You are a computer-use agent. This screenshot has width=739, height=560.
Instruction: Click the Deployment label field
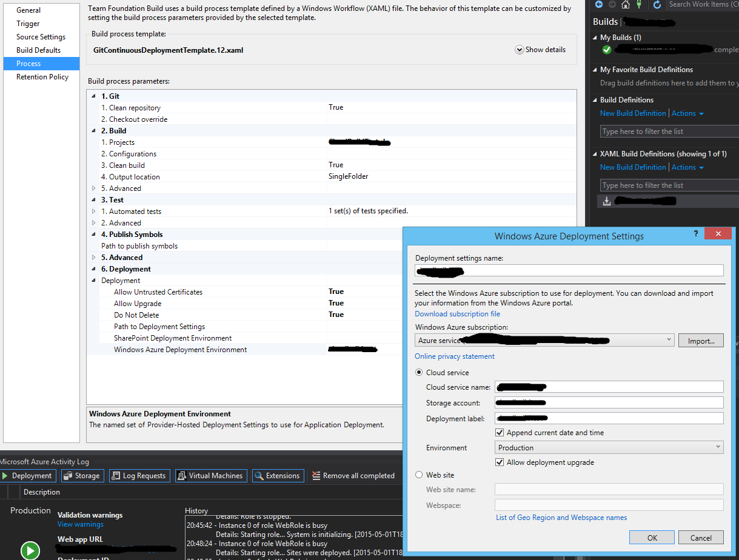(609, 418)
